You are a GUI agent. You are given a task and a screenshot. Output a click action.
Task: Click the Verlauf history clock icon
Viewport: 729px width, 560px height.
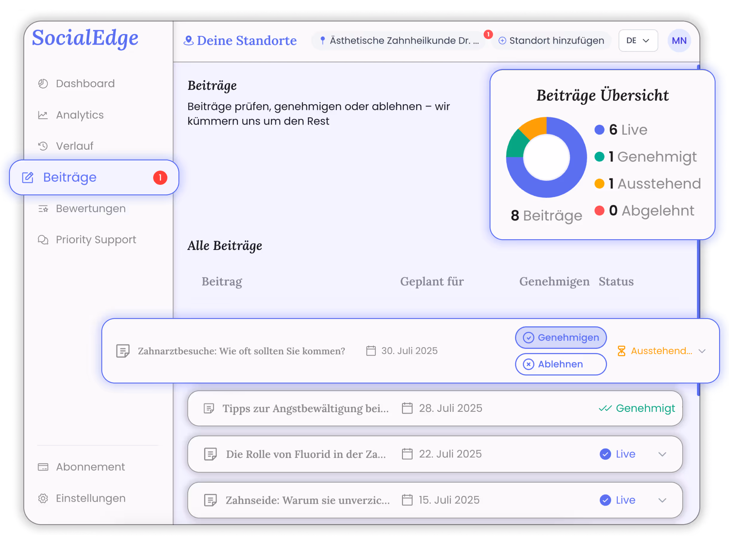[43, 146]
